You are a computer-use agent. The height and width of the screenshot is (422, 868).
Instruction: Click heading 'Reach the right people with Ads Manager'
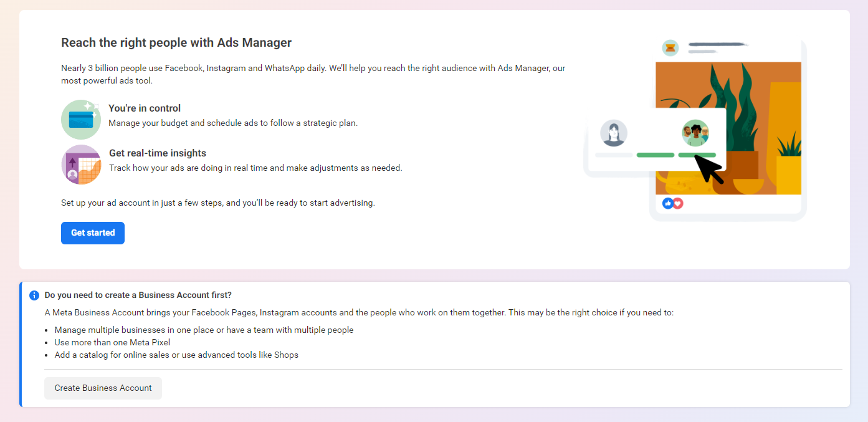point(176,43)
